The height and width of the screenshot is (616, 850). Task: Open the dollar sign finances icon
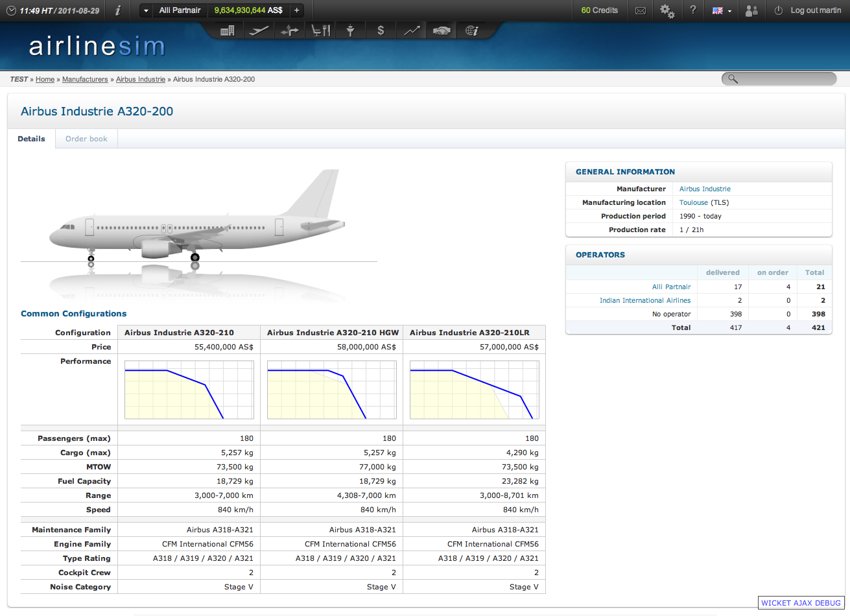point(381,30)
